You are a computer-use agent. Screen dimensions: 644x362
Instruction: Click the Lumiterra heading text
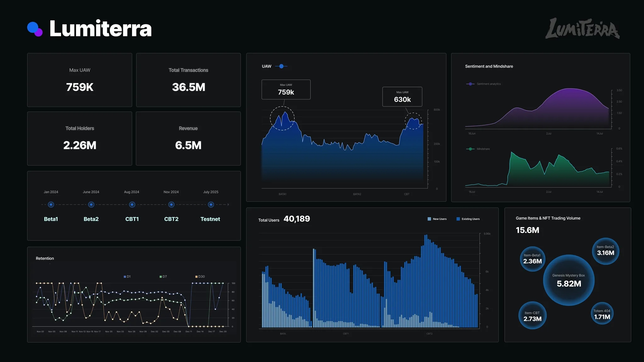(101, 29)
